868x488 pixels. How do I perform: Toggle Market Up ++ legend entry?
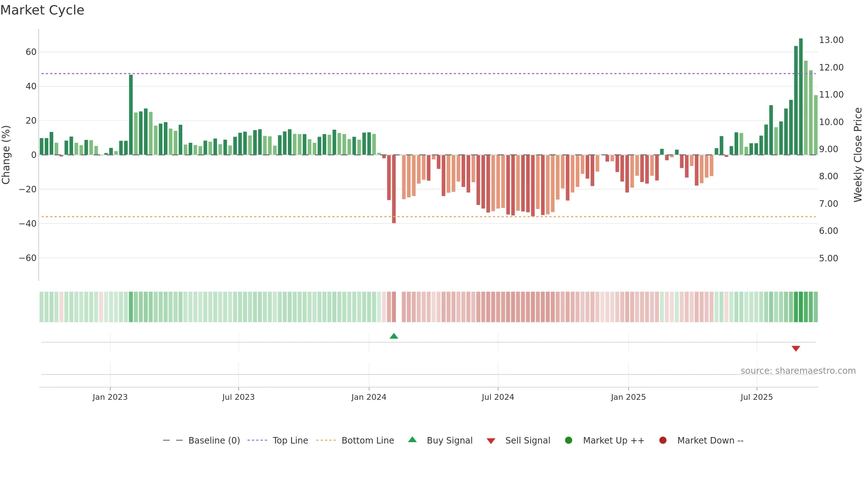click(605, 440)
